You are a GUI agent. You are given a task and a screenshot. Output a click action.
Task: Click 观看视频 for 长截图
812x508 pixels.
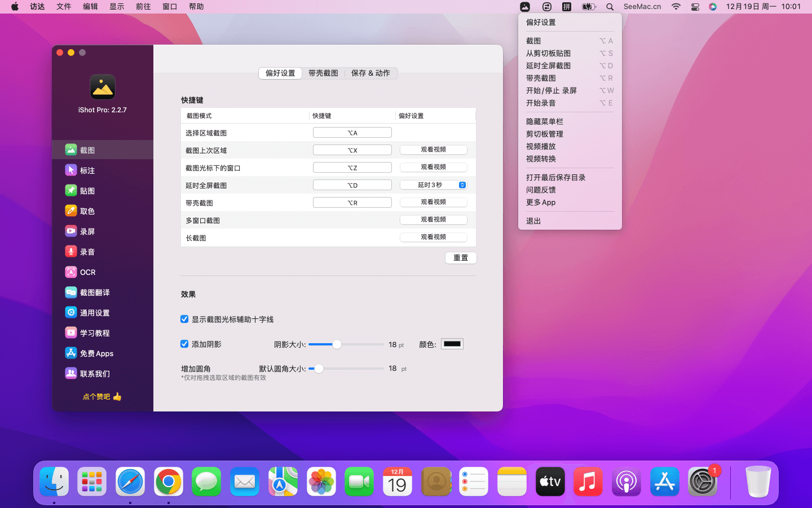point(434,237)
